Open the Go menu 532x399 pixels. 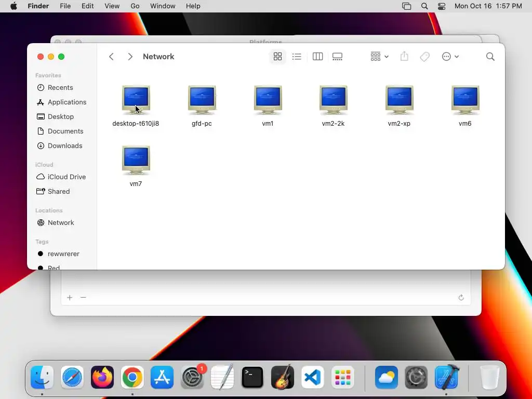pyautogui.click(x=135, y=6)
